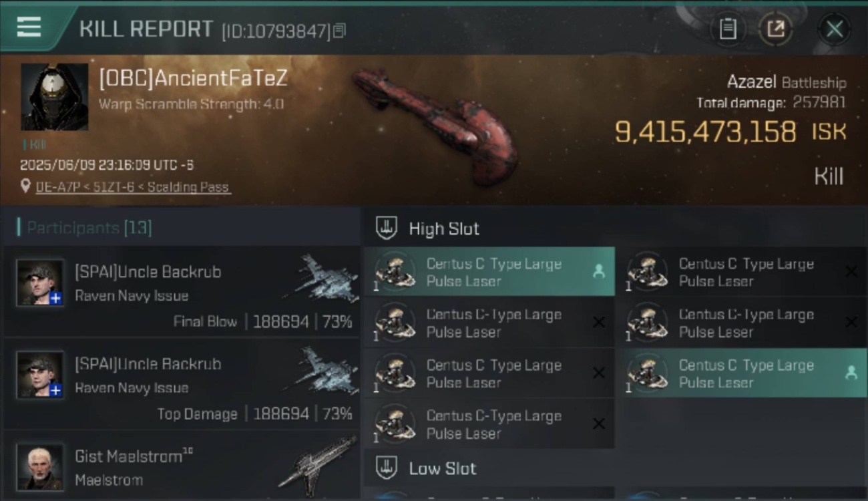868x501 pixels.
Task: Click the clipboard icon in header
Action: coord(728,29)
